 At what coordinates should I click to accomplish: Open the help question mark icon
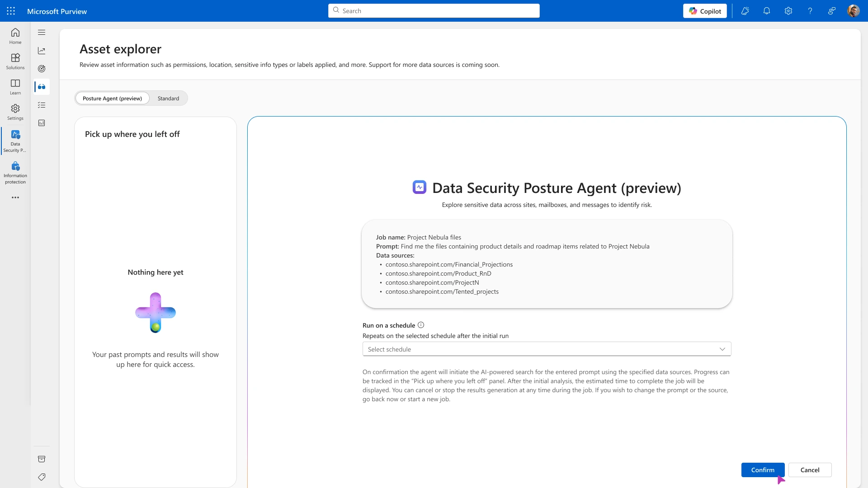[810, 11]
